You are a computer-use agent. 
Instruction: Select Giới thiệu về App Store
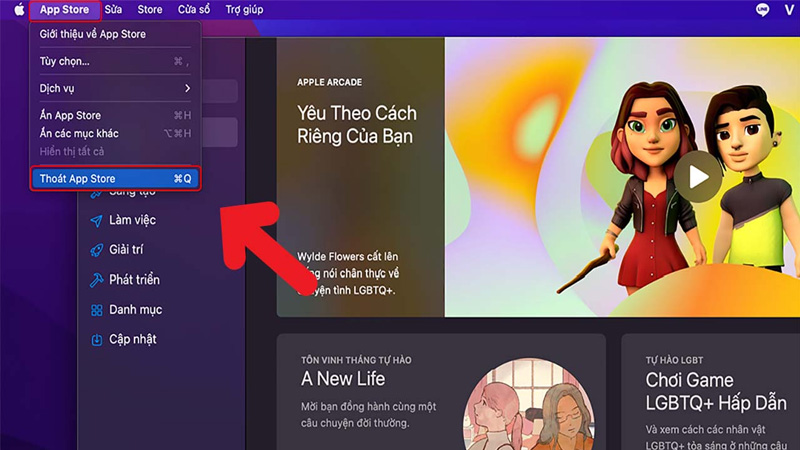tap(115, 34)
